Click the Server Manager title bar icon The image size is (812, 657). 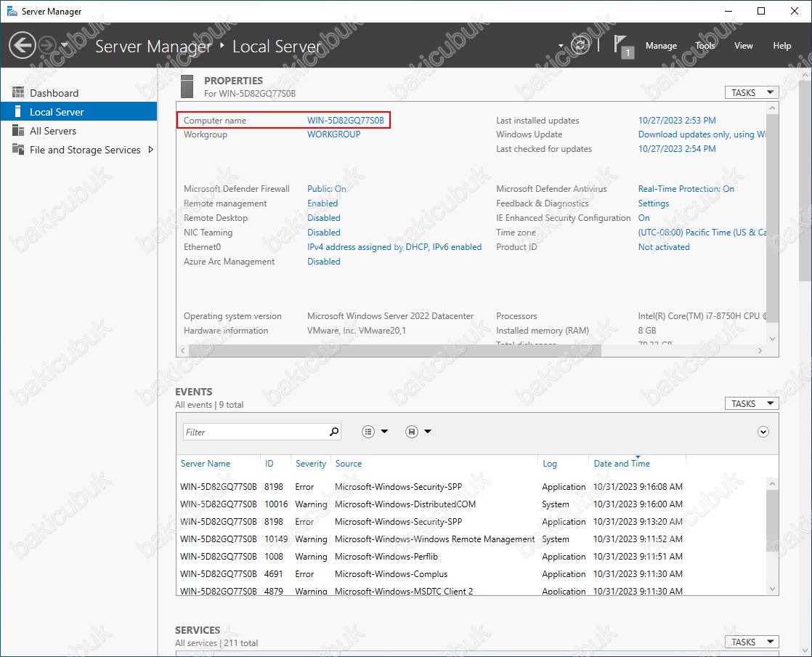tap(12, 11)
